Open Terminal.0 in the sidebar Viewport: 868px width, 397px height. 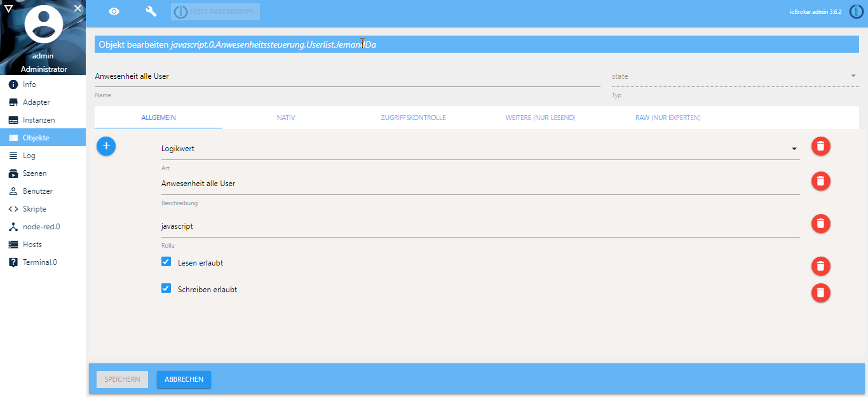(x=43, y=262)
